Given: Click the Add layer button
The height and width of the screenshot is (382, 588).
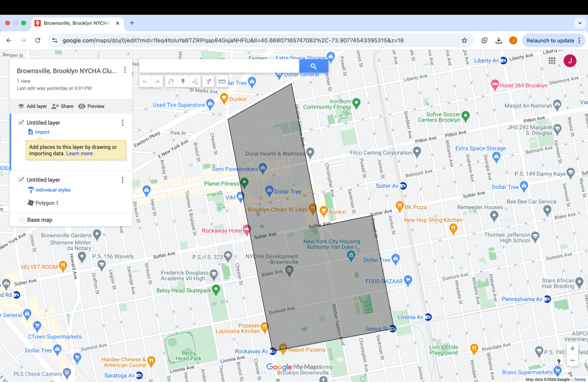Looking at the screenshot, I should tap(32, 106).
